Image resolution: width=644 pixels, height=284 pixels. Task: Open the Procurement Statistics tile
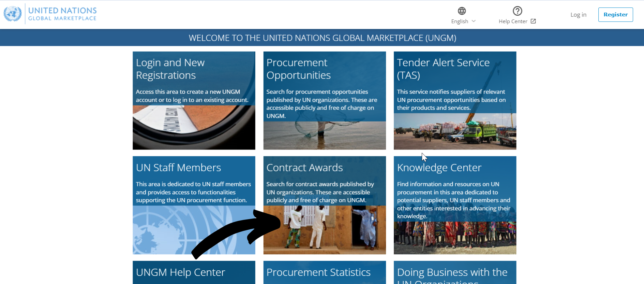(x=325, y=272)
